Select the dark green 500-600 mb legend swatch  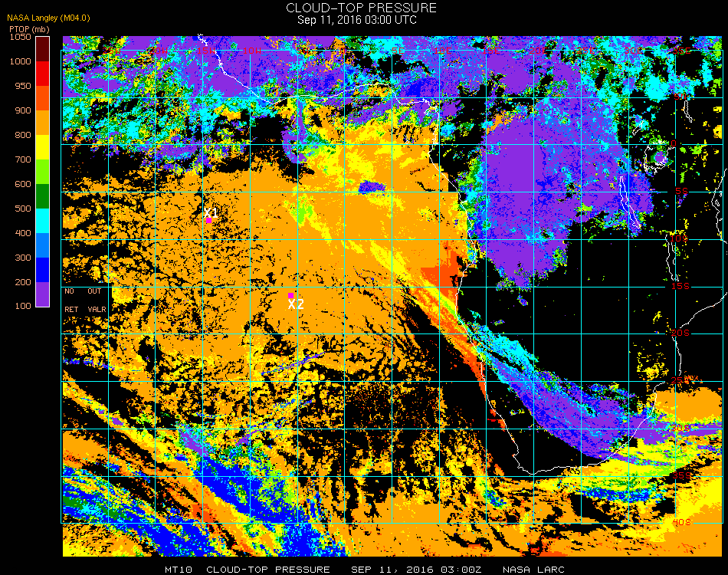pyautogui.click(x=42, y=196)
